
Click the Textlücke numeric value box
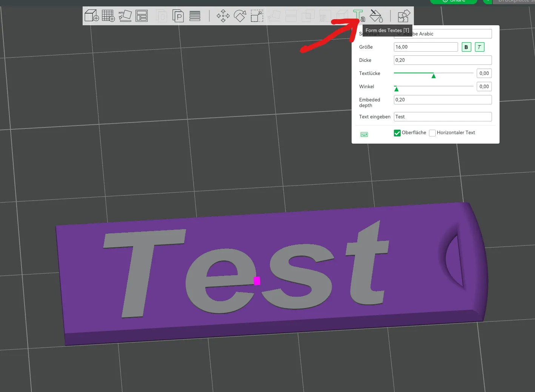484,73
